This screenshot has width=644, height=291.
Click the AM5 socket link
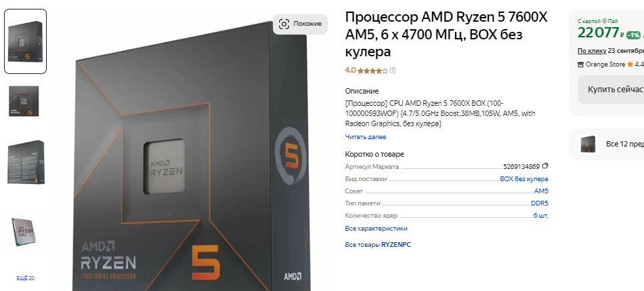click(x=541, y=191)
